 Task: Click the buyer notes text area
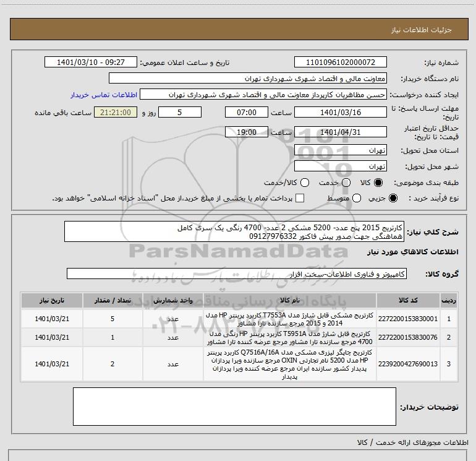tap(234, 407)
